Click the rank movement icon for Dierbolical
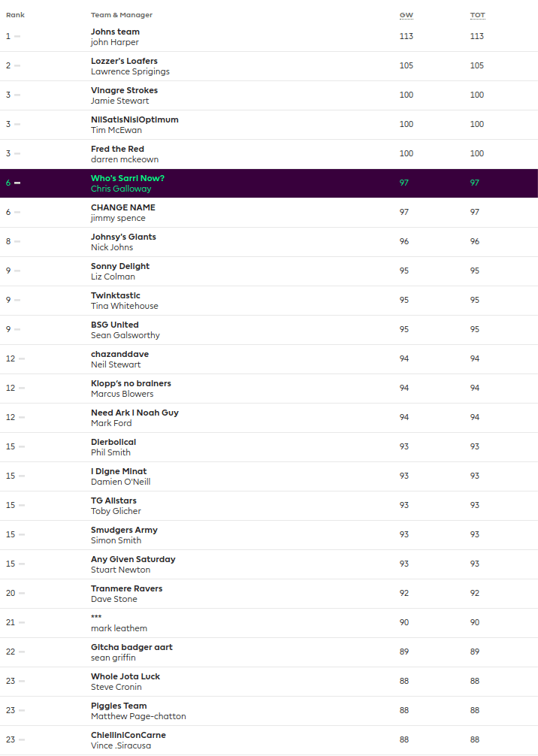The image size is (538, 756). [x=22, y=446]
